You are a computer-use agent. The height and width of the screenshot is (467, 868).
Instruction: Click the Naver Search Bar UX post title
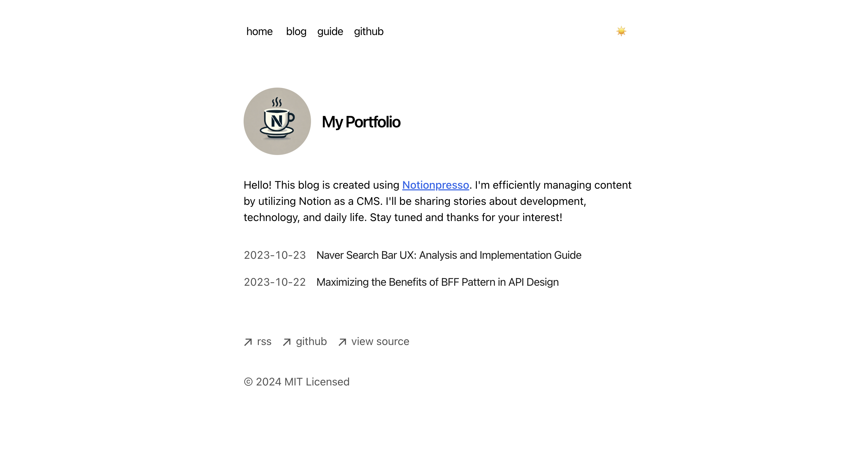(449, 255)
